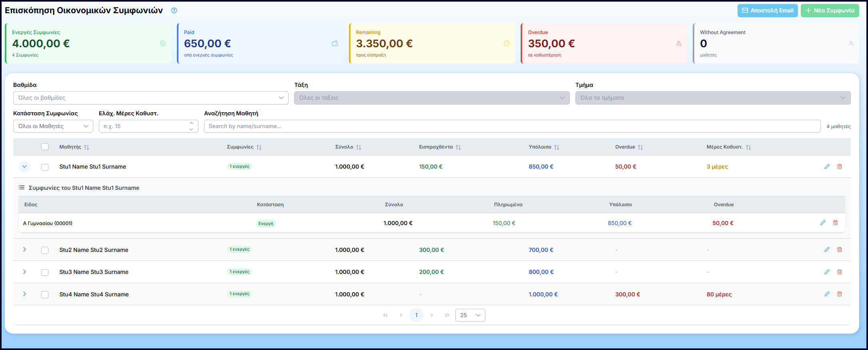Click the student search input field
868x350 pixels.
512,126
